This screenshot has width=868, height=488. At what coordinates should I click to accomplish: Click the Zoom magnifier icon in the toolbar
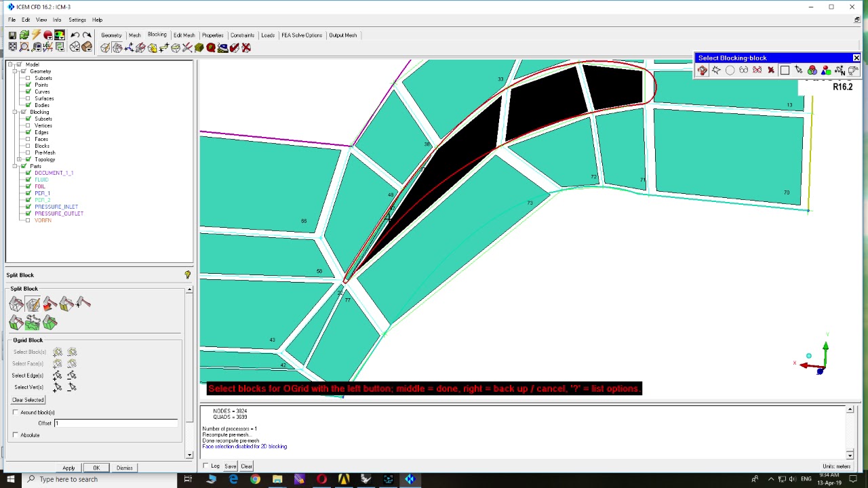pyautogui.click(x=24, y=47)
